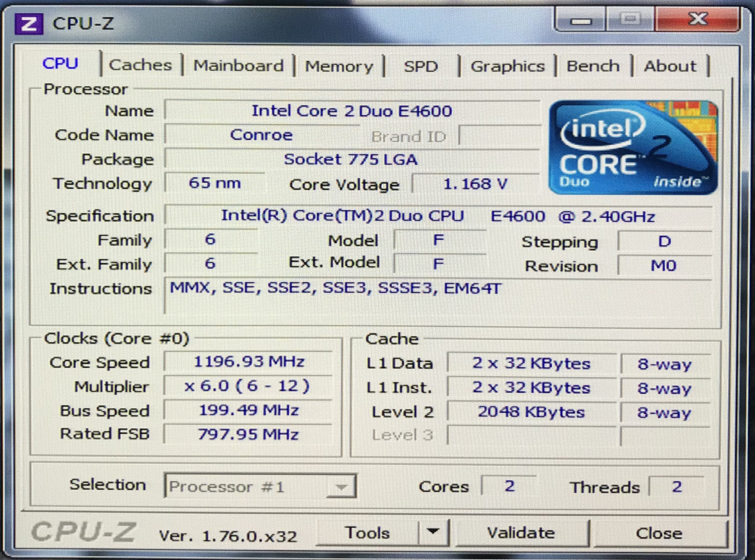Click the Instructions text box

click(x=438, y=295)
